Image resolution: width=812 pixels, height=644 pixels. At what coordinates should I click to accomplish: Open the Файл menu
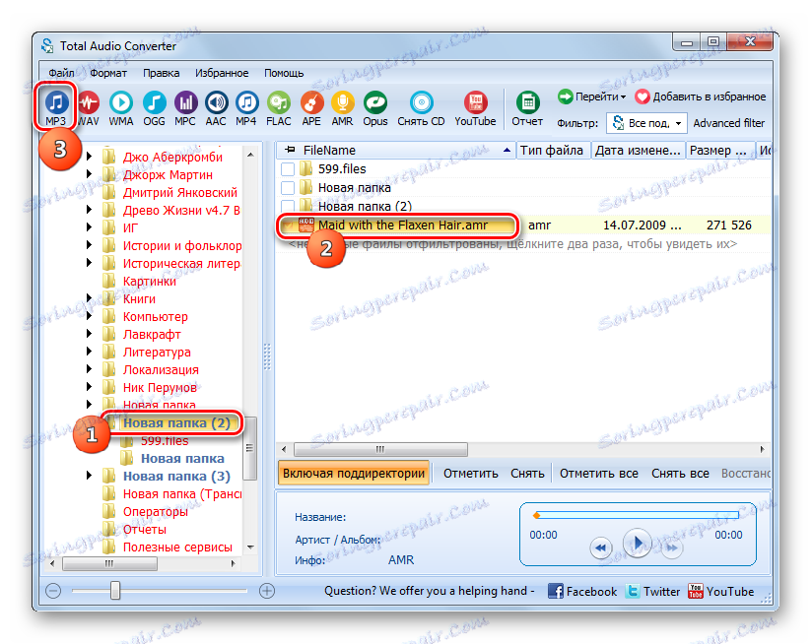click(x=61, y=73)
